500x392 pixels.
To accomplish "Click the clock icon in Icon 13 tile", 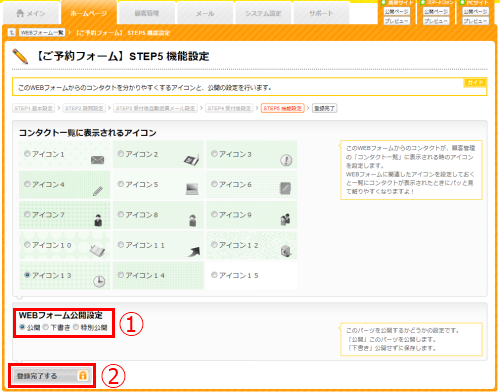I will coord(99,282).
